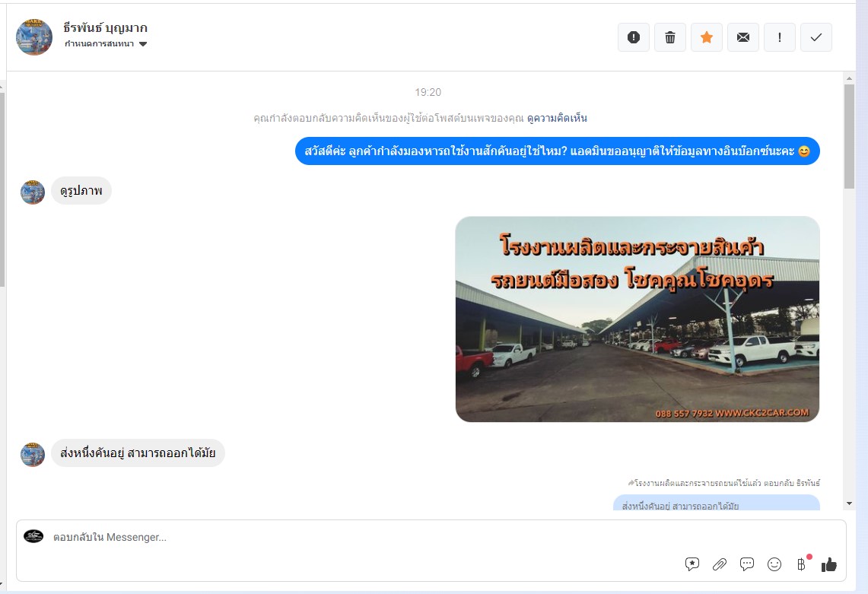Click the spam report icon in header
Image resolution: width=868 pixels, height=594 pixels.
coord(633,37)
